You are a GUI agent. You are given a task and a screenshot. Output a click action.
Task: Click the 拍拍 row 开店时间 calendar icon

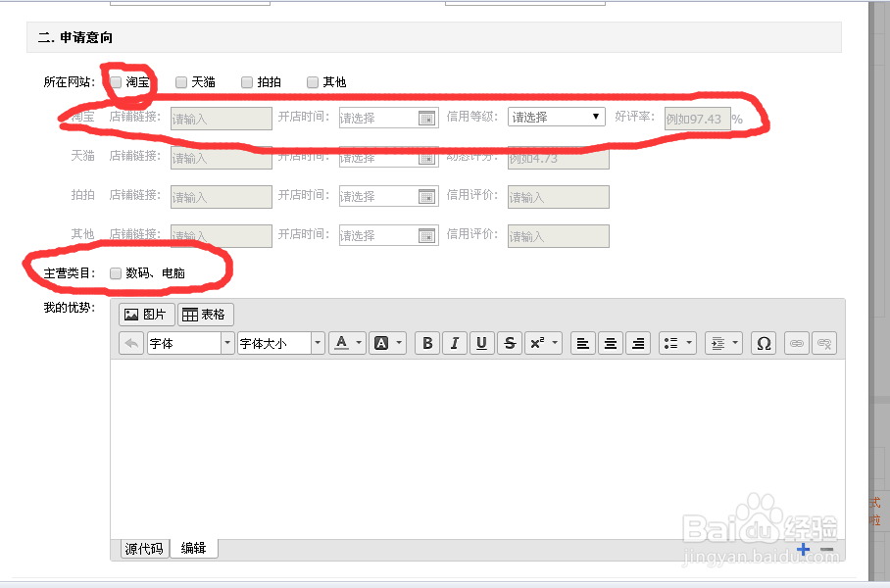pos(426,196)
